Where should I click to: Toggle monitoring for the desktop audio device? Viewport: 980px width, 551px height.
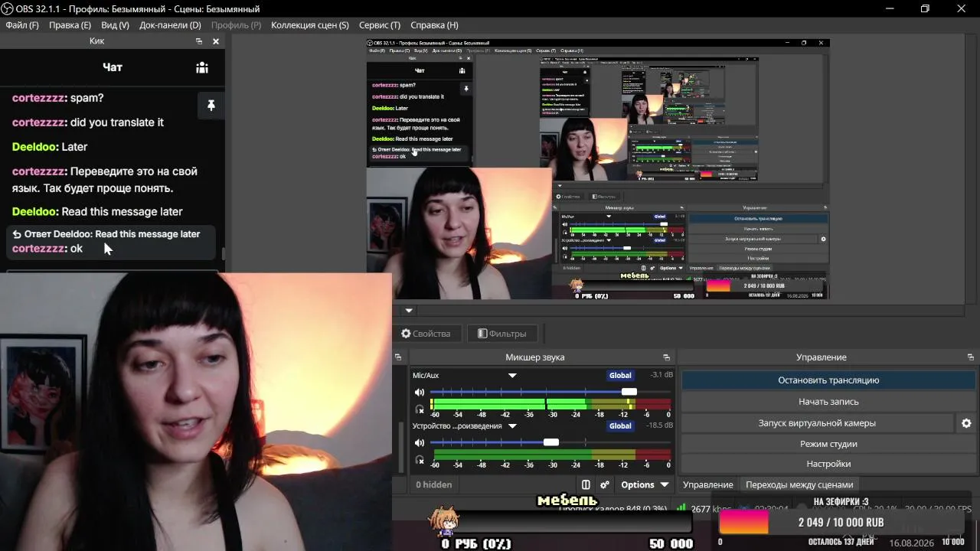click(420, 459)
